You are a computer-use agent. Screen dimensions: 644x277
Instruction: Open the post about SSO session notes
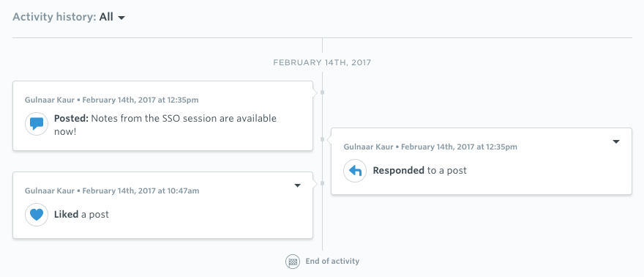point(165,125)
